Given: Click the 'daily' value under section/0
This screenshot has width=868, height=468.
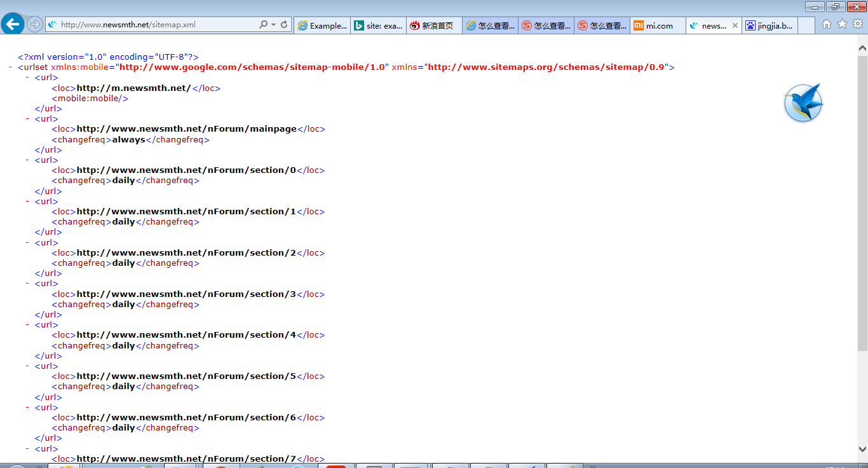Looking at the screenshot, I should coord(124,180).
